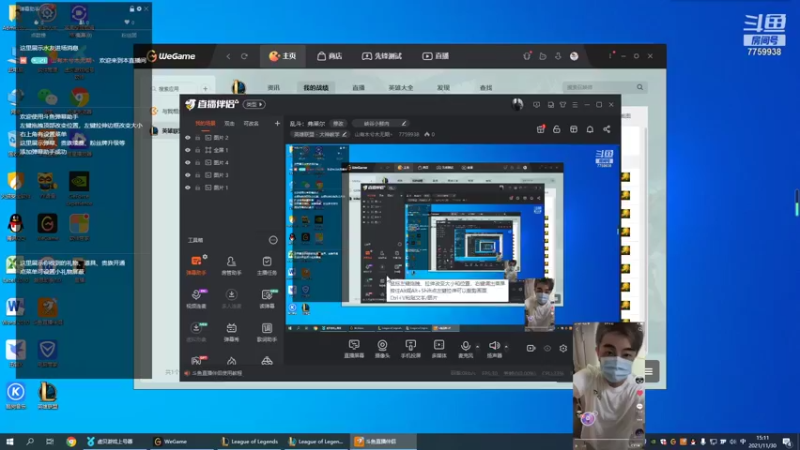800x450 pixels.
Task: Open 弹幕秀 tool in toolbox
Action: (x=231, y=331)
